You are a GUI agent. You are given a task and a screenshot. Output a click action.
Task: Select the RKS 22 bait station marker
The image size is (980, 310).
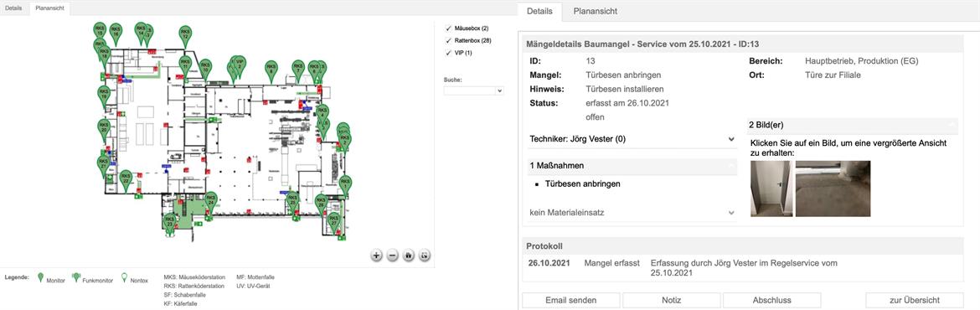(x=126, y=180)
